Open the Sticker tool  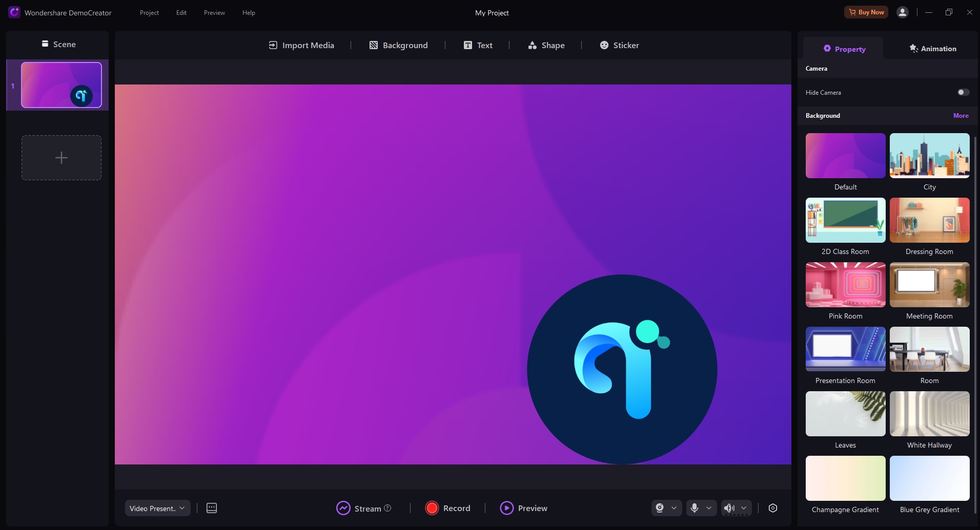[619, 45]
